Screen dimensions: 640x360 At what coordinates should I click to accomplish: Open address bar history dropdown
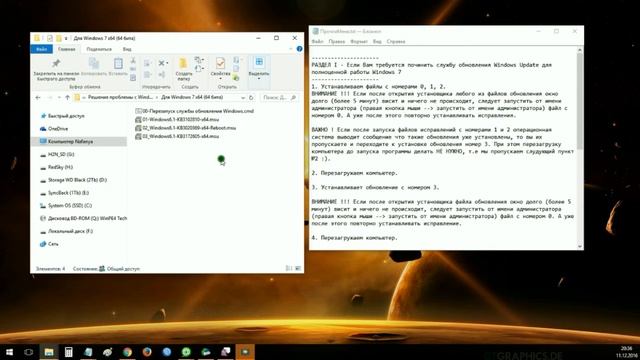coord(243,98)
